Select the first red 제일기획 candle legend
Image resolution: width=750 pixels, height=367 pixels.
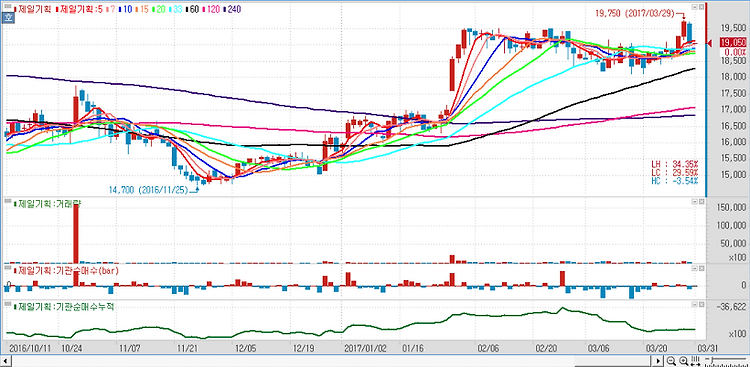[33, 9]
